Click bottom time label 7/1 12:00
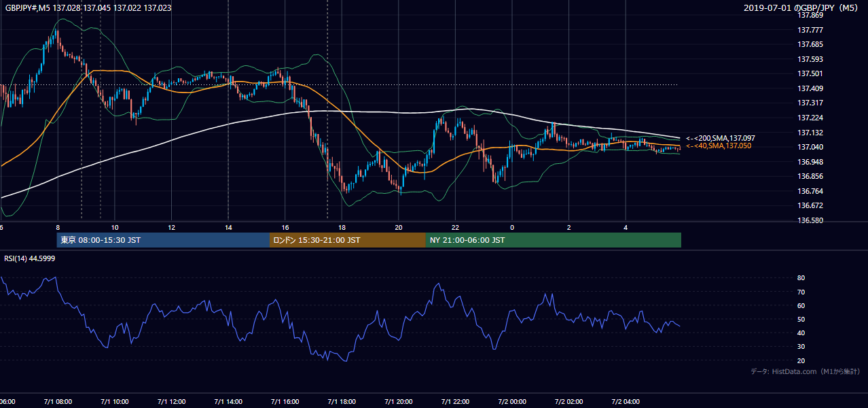The height and width of the screenshot is (408, 868). [170, 402]
